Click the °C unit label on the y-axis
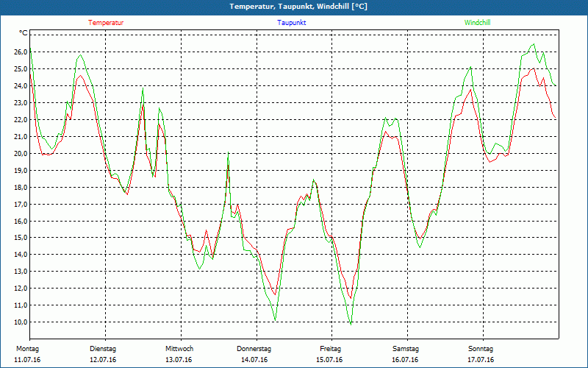This screenshot has width=588, height=368. pos(23,33)
